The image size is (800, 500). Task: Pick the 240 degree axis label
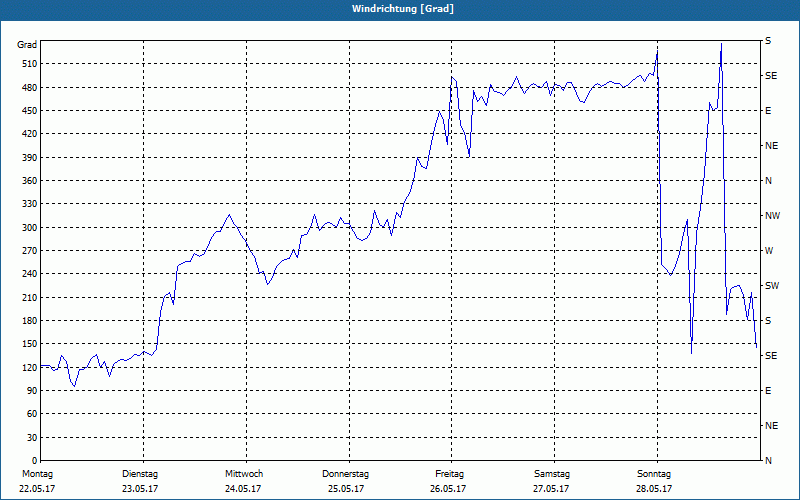pos(30,274)
